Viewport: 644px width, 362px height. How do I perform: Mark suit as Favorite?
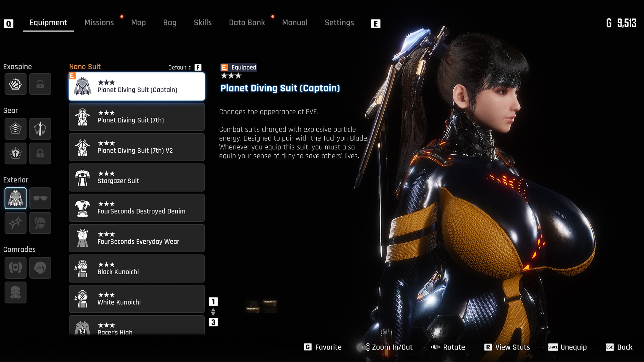[x=323, y=347]
